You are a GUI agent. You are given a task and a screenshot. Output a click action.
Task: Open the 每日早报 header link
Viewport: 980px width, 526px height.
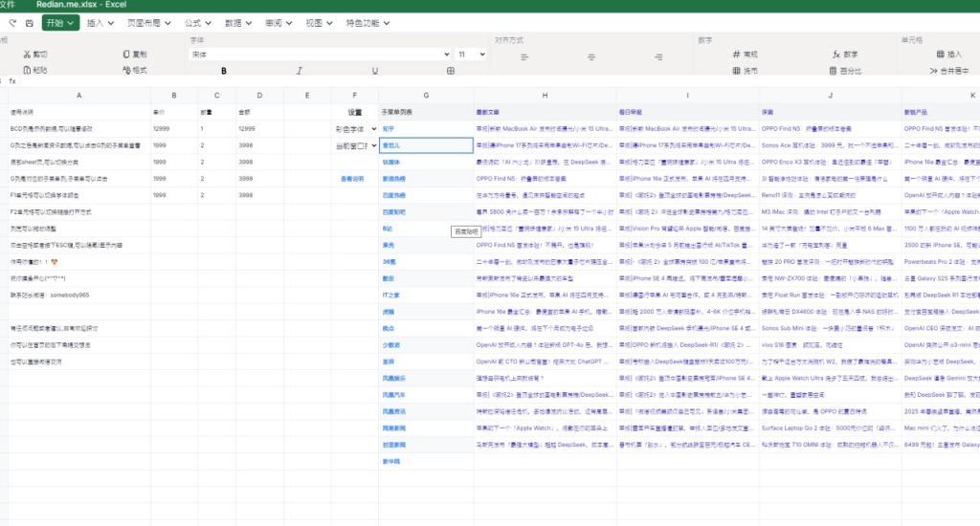(x=630, y=113)
